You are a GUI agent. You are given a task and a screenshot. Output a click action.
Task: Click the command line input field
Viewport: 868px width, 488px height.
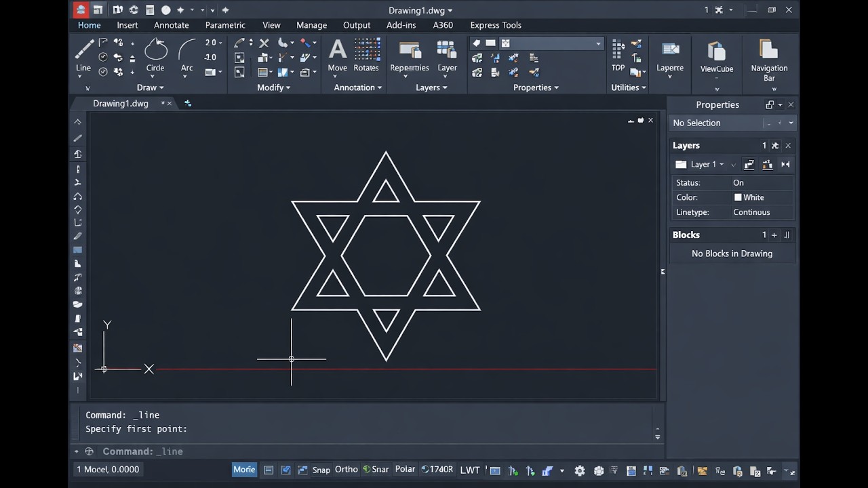pyautogui.click(x=366, y=451)
